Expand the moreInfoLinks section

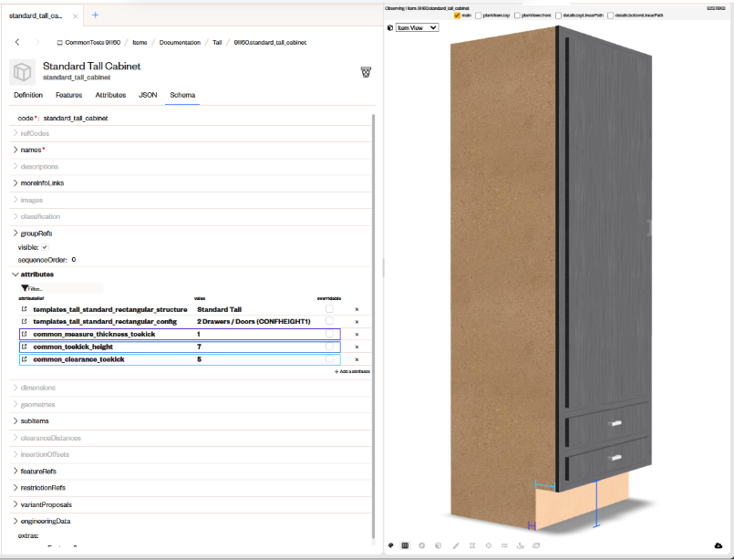pyautogui.click(x=16, y=182)
